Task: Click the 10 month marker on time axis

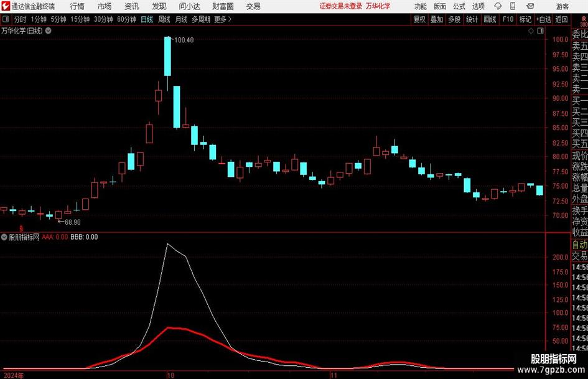Action: coord(170,375)
